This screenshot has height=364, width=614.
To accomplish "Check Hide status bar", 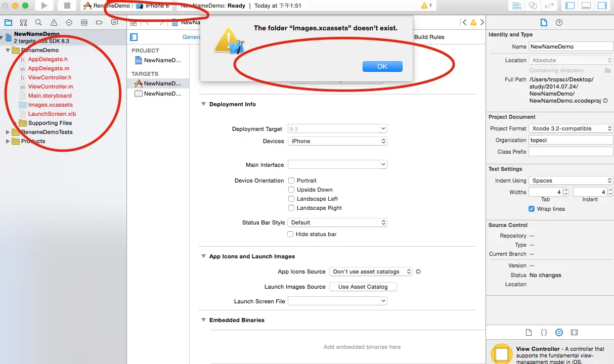I will point(290,234).
